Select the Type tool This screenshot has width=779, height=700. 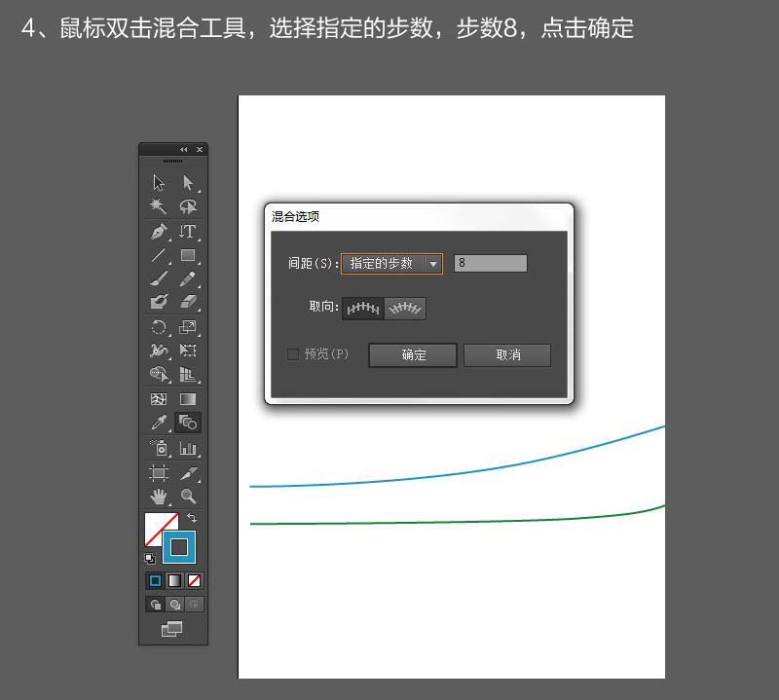(188, 232)
